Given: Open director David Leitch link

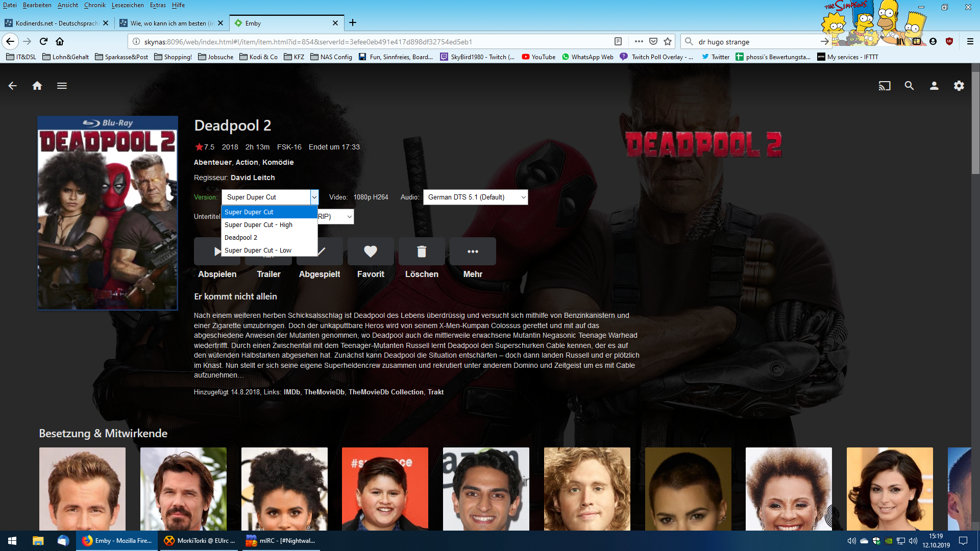Looking at the screenshot, I should coord(253,178).
